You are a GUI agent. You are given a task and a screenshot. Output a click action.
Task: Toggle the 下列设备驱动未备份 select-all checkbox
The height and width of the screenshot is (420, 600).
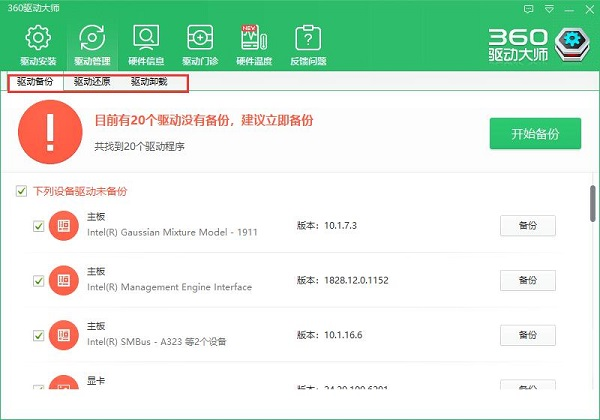click(x=21, y=191)
